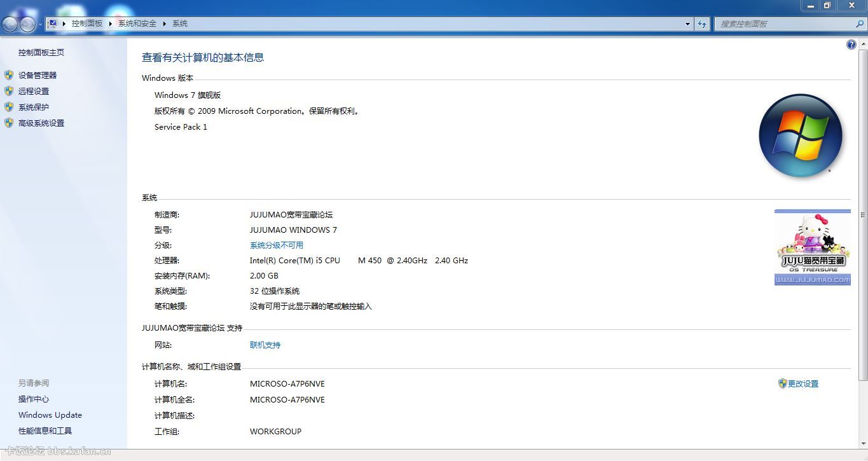This screenshot has height=461, width=868.
Task: Restore down the System window
Action: [827, 6]
